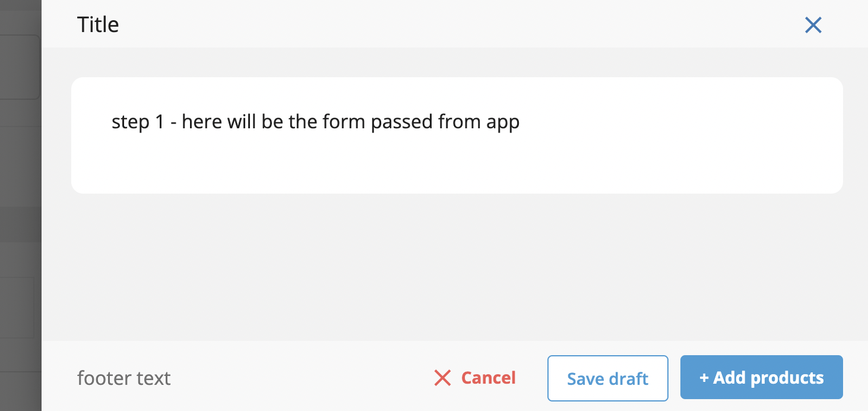Click the step 1 form text
The height and width of the screenshot is (411, 868).
[315, 121]
